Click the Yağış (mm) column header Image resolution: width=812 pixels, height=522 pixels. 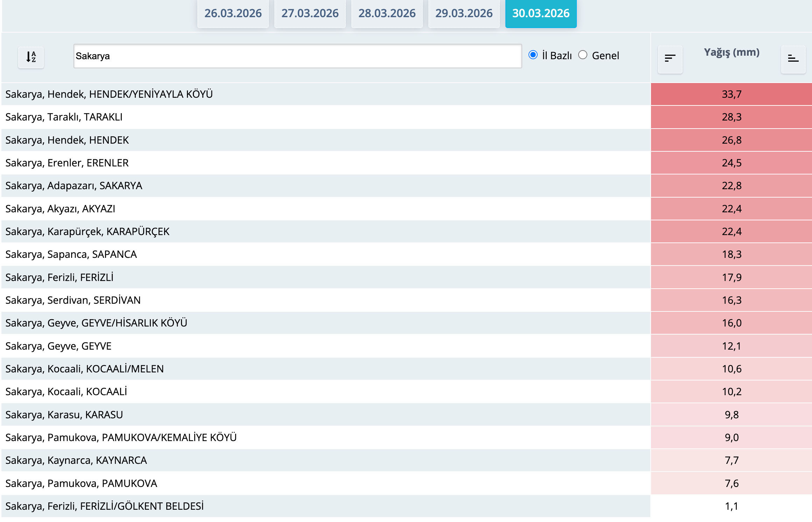pyautogui.click(x=731, y=52)
